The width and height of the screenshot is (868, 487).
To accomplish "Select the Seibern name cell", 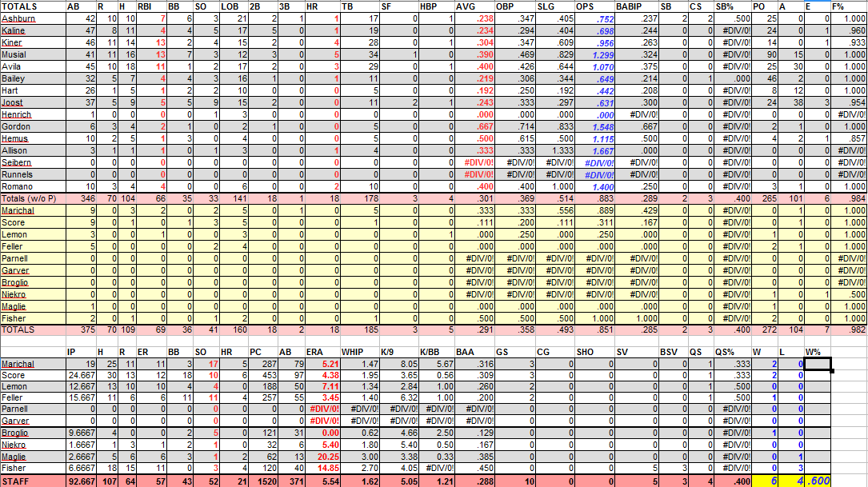I will (33, 162).
